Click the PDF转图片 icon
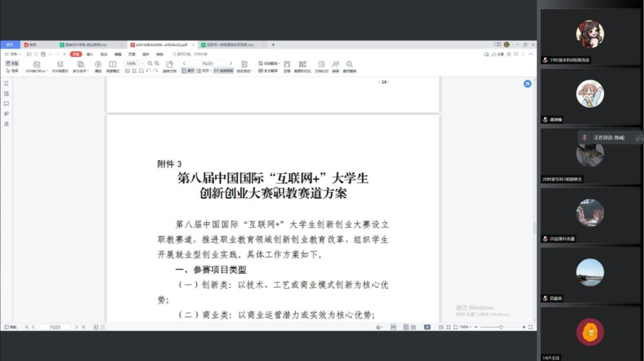This screenshot has width=644, height=361. point(60,66)
